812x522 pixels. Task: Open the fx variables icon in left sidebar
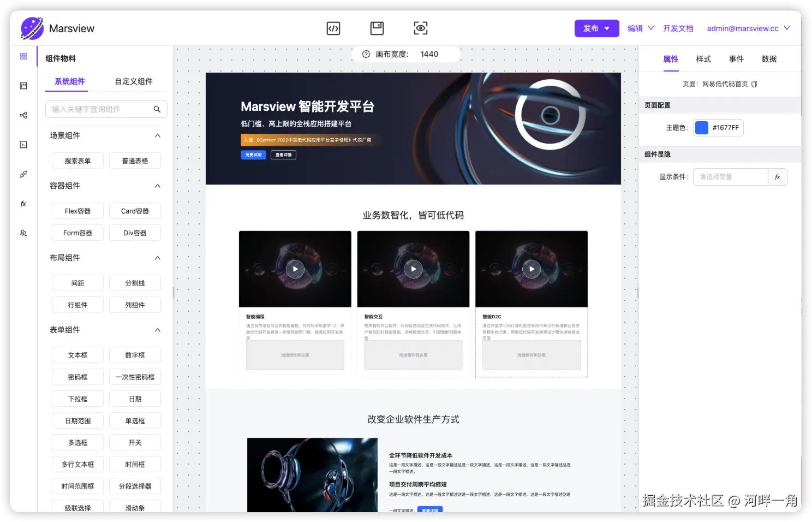pos(23,204)
